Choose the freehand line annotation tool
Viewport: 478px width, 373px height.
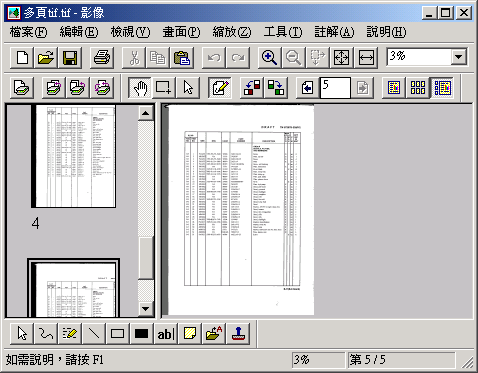(46, 333)
